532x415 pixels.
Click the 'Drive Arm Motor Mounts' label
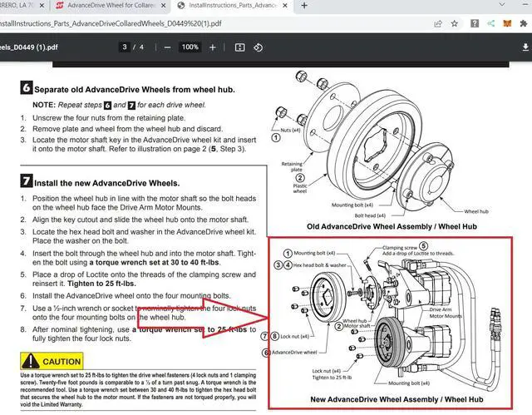coord(446,313)
